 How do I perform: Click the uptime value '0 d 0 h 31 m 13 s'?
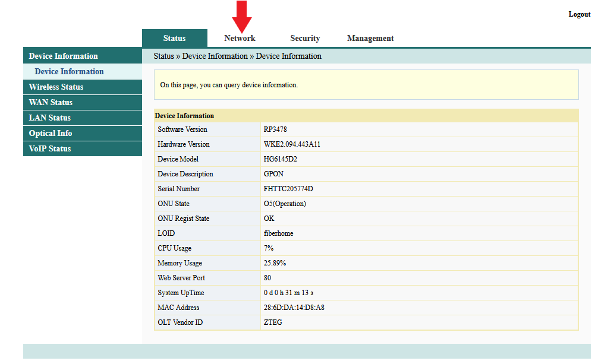click(289, 293)
